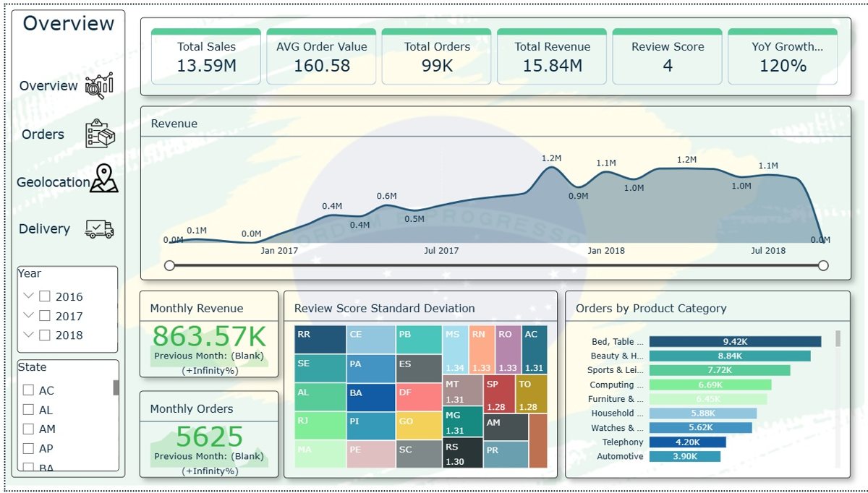Check the AP state checkbox
This screenshot has height=493, width=868.
point(28,448)
